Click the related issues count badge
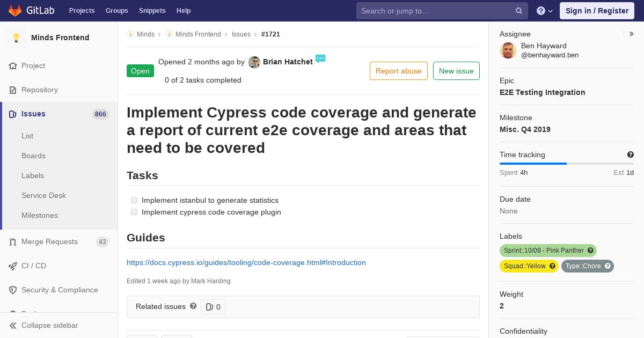644x338 pixels. pyautogui.click(x=213, y=307)
